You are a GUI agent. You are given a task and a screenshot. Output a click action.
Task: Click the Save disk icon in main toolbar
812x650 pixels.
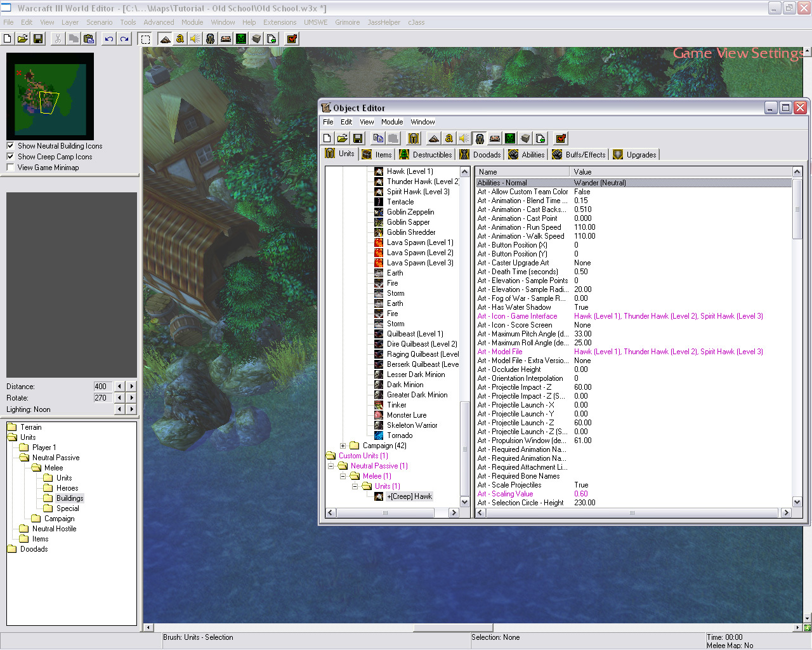click(38, 39)
